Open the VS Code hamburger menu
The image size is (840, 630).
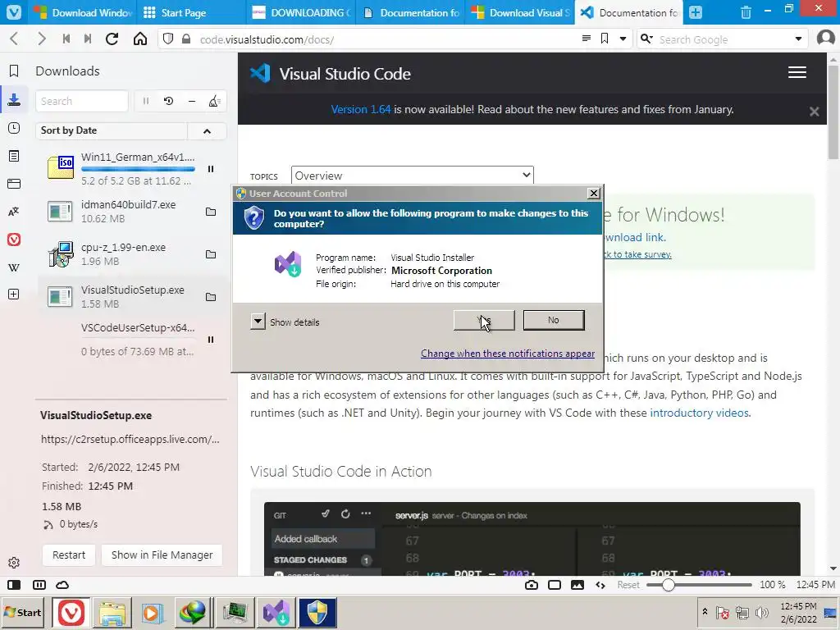[797, 72]
